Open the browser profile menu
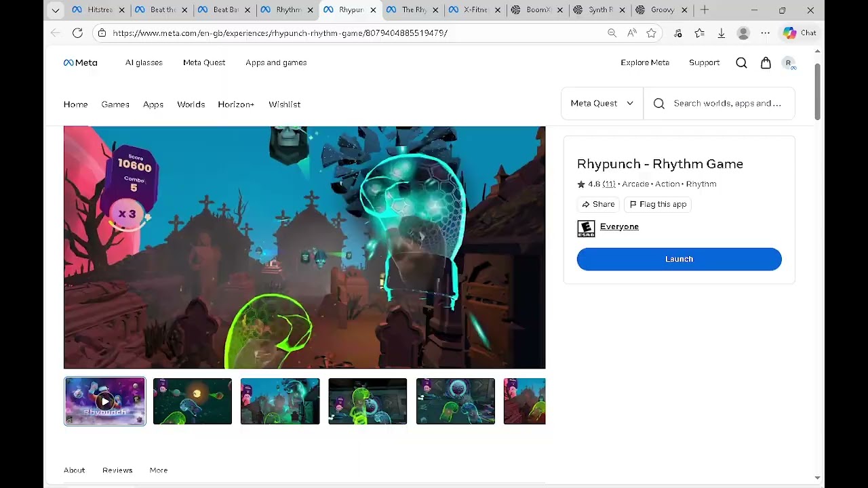 [x=743, y=33]
